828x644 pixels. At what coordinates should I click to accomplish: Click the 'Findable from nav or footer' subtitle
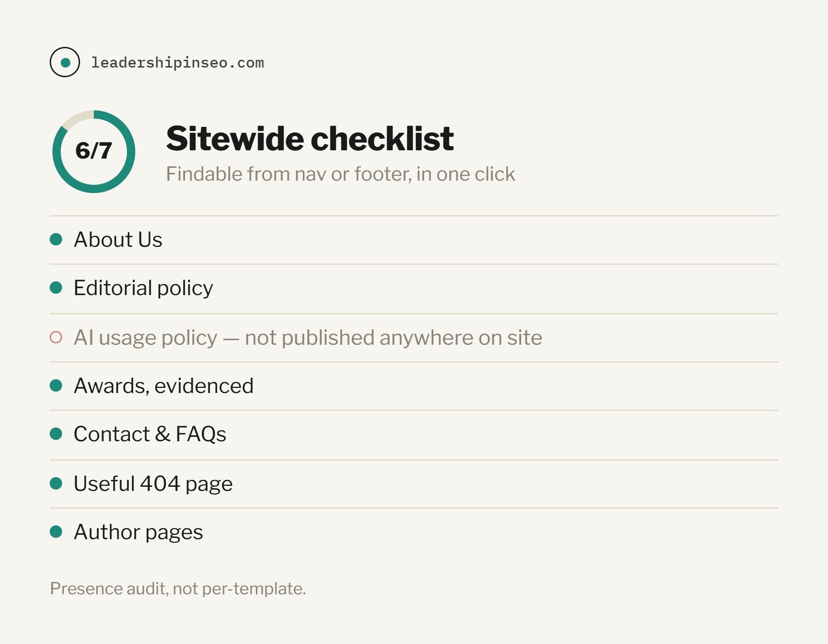[340, 174]
